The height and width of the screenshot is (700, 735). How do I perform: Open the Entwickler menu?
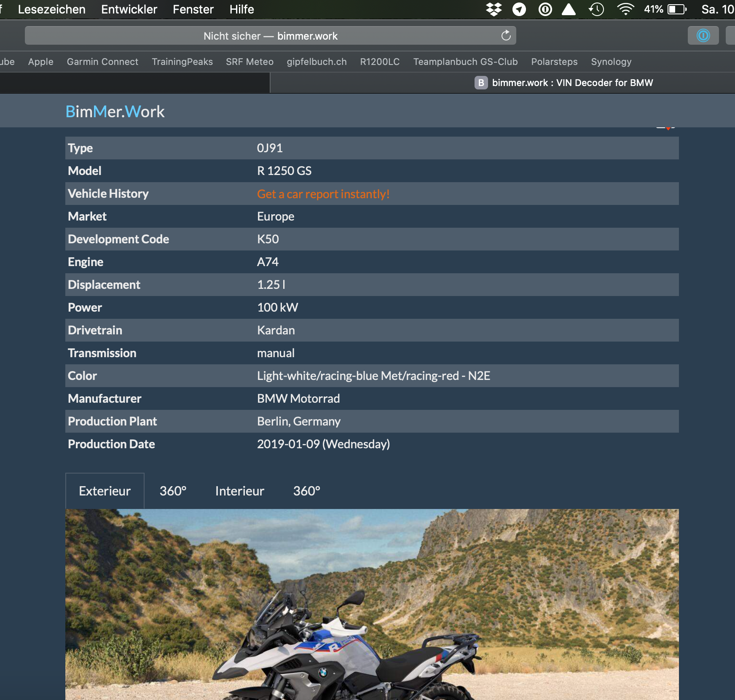(129, 9)
